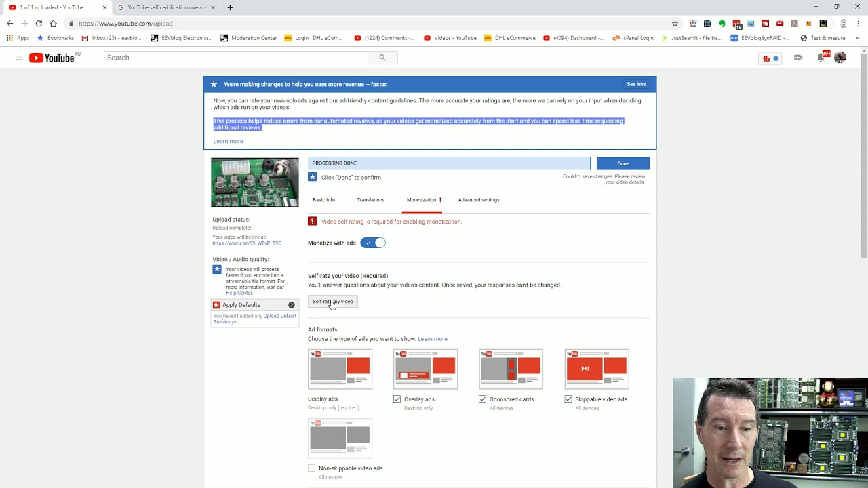Viewport: 868px width, 488px height.
Task: Open the Chrome profile avatar
Action: (x=843, y=23)
